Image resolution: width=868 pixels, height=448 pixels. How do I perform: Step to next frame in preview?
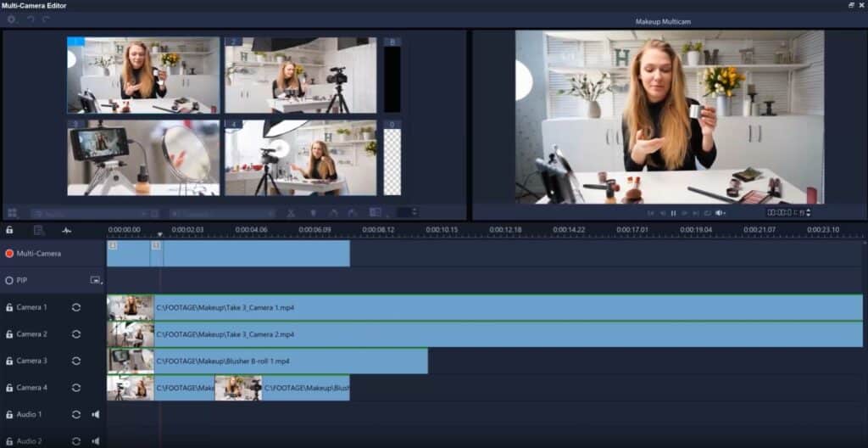point(685,213)
